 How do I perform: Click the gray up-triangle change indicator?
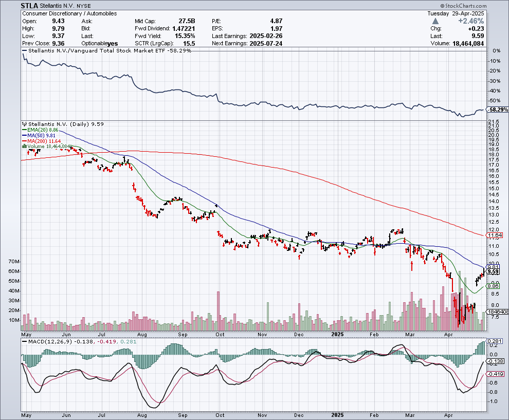click(435, 21)
